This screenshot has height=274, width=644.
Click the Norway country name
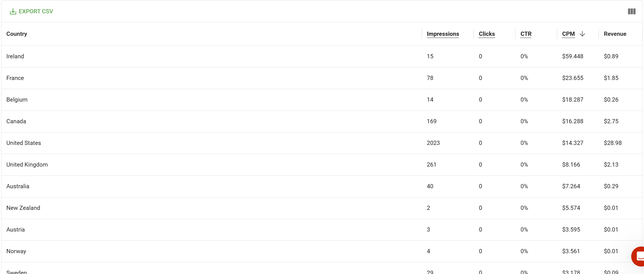click(x=16, y=251)
